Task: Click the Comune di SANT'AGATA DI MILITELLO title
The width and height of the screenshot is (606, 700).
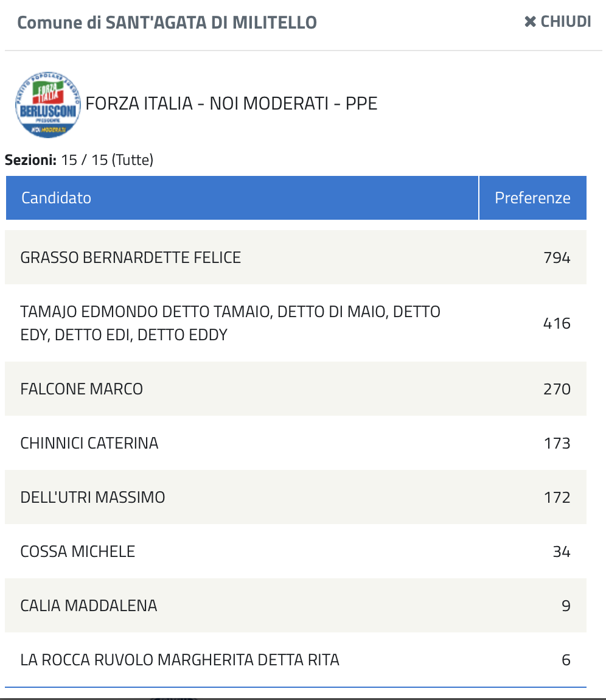Action: coord(167,23)
